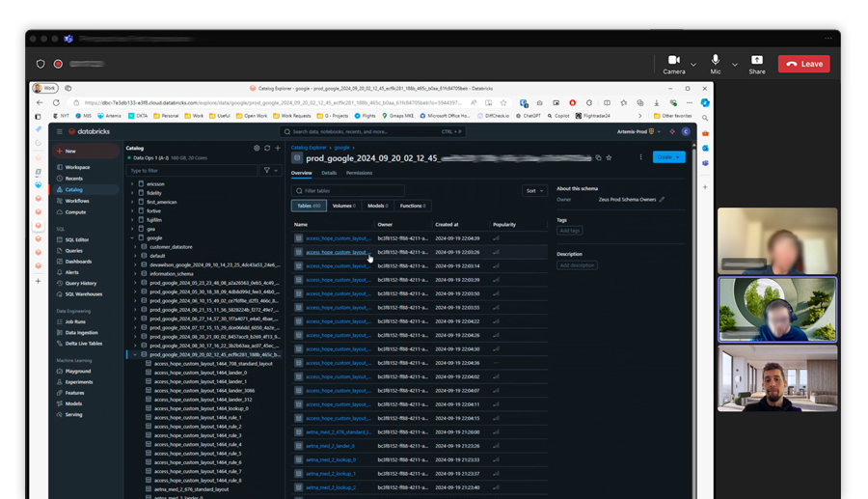
Task: Open Queries in the sidebar
Action: pos(73,251)
